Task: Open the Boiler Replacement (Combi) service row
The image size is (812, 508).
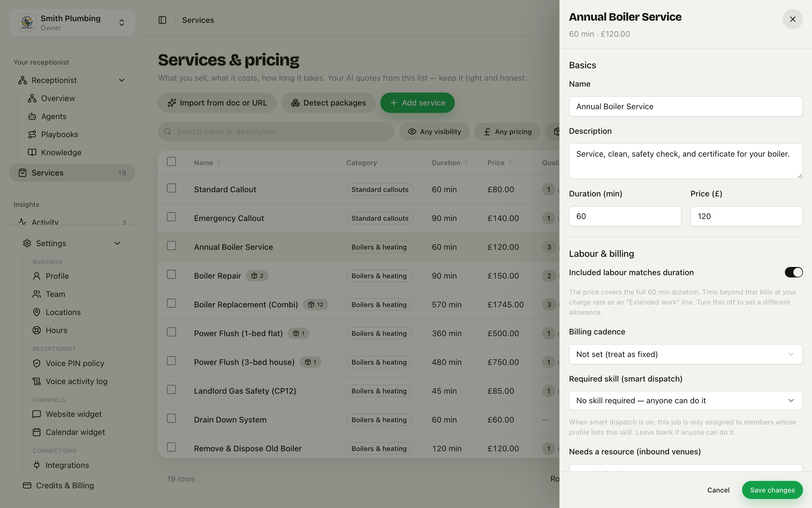Action: pos(358,305)
